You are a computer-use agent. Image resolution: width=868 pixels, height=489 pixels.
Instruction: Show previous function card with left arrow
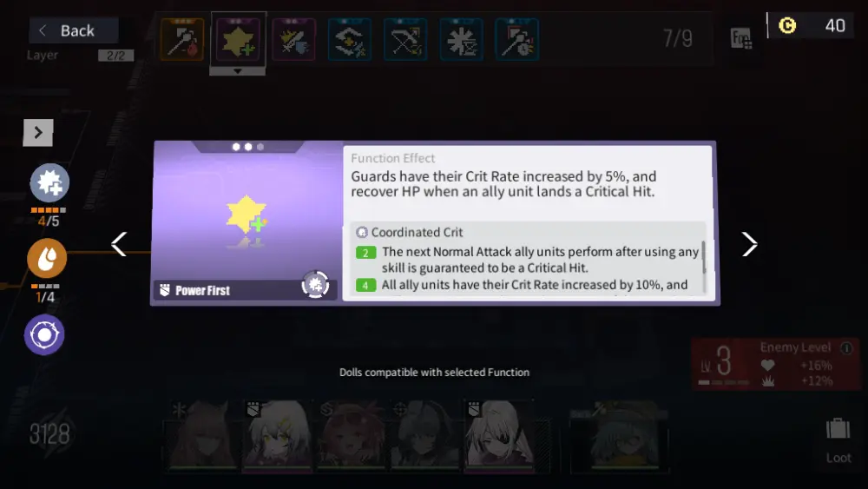[119, 244]
